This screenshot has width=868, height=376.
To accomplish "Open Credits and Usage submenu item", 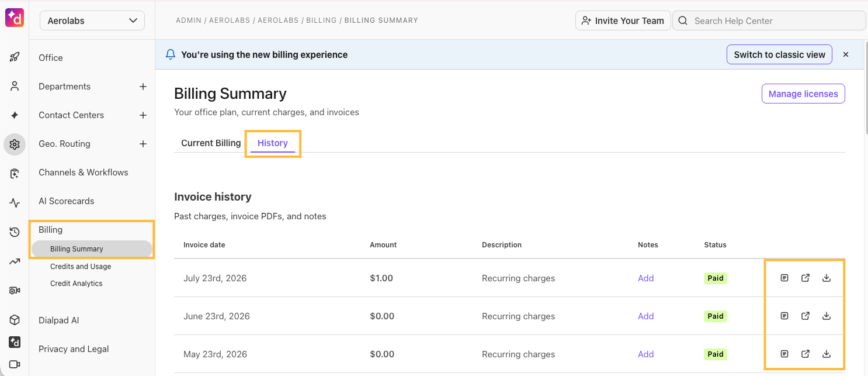I will [81, 266].
